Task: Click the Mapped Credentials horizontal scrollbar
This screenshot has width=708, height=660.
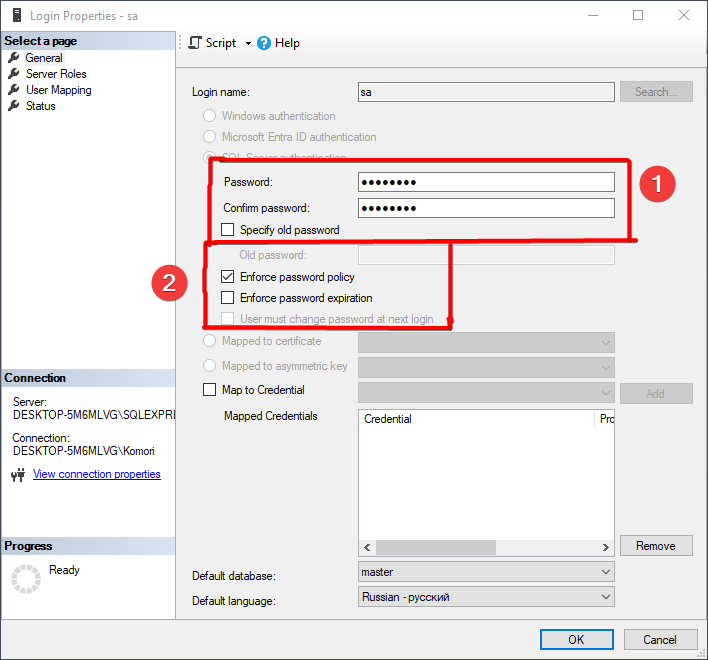Action: (x=485, y=547)
